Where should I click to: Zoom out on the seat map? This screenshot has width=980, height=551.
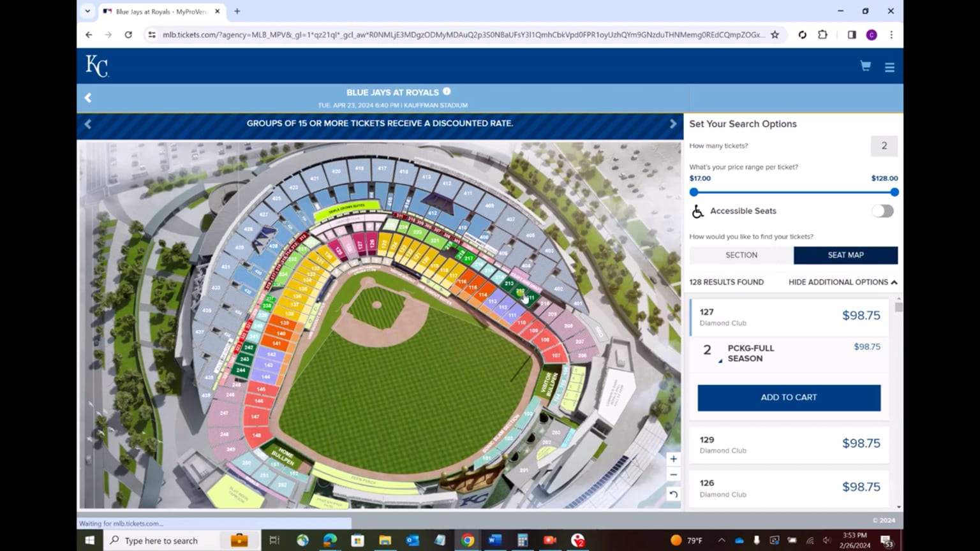pos(673,474)
